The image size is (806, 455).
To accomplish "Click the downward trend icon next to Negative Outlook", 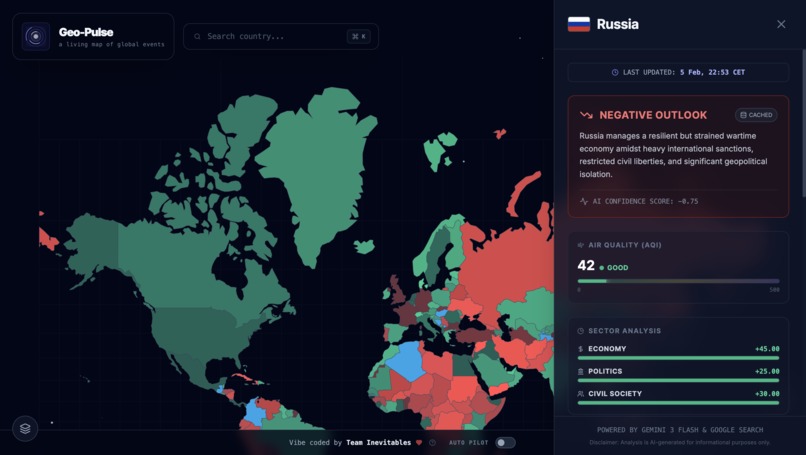I will tap(587, 115).
